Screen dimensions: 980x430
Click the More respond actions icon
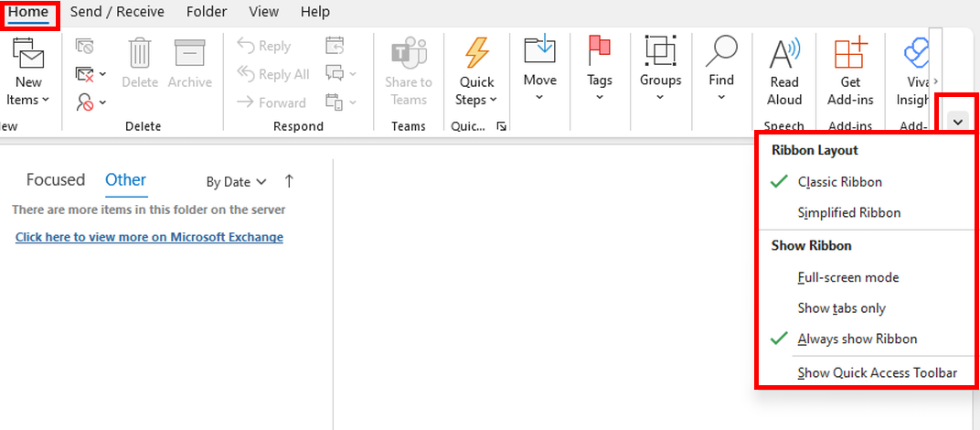pyautogui.click(x=335, y=102)
